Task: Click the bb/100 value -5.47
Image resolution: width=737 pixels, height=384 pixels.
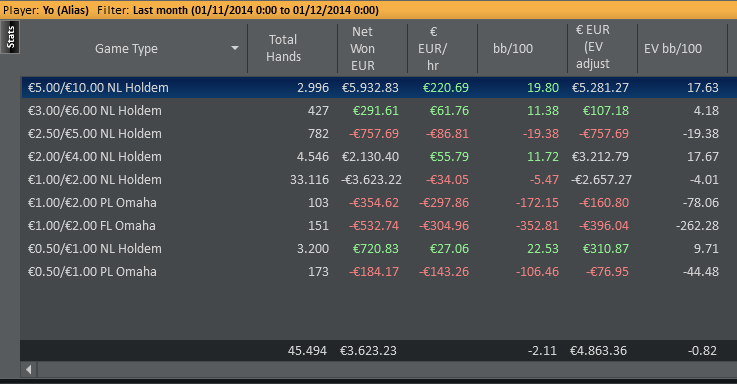Action: tap(544, 180)
